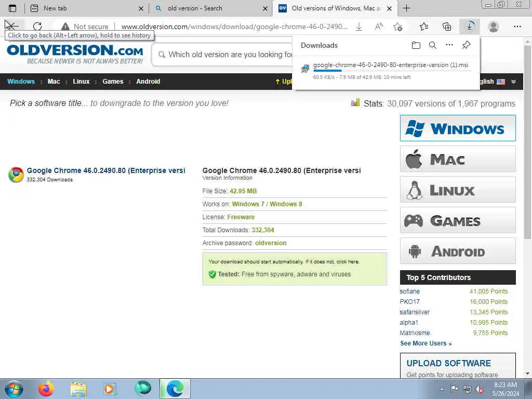Open Edge settings and more menu
The image size is (532, 399).
coord(517,26)
